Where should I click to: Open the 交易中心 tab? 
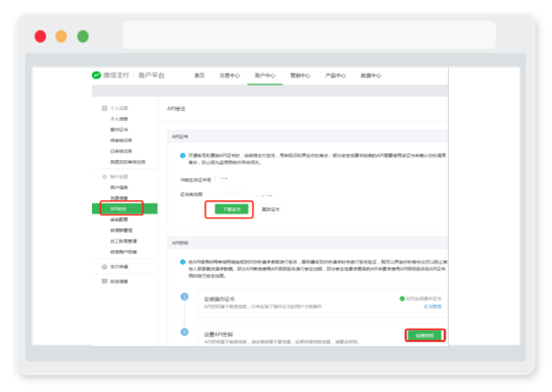point(229,75)
